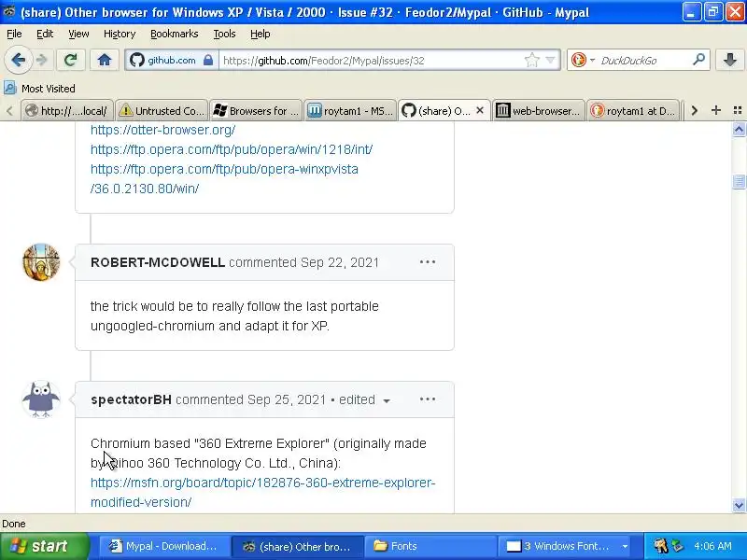The height and width of the screenshot is (560, 747).
Task: Open the opera/win/1218/int FTP link
Action: tap(232, 149)
